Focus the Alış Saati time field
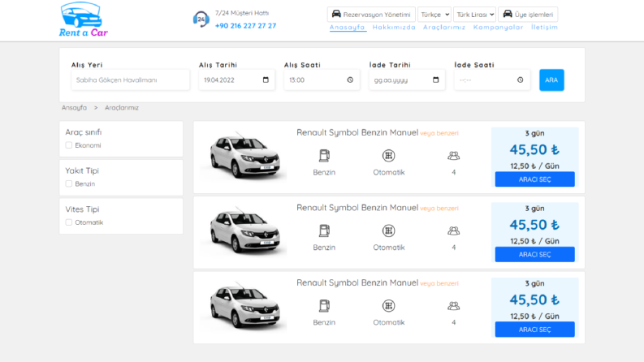 pyautogui.click(x=322, y=80)
